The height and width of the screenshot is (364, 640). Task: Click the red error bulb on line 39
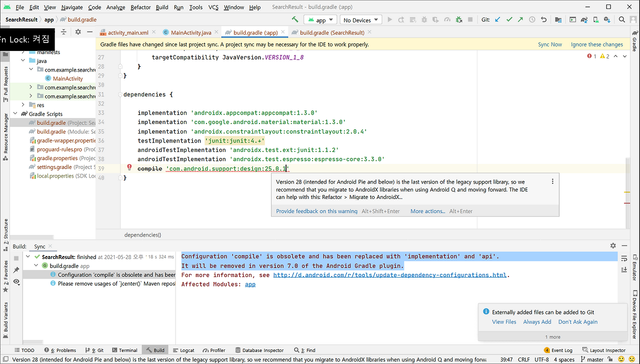coord(129,168)
